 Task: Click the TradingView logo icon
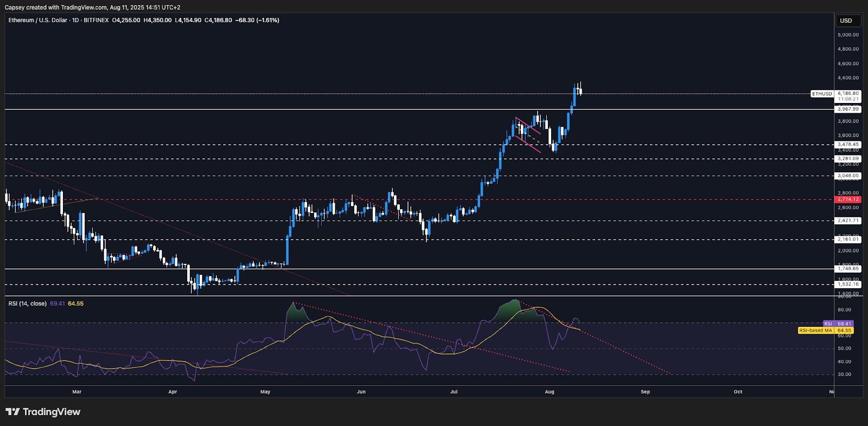point(12,412)
